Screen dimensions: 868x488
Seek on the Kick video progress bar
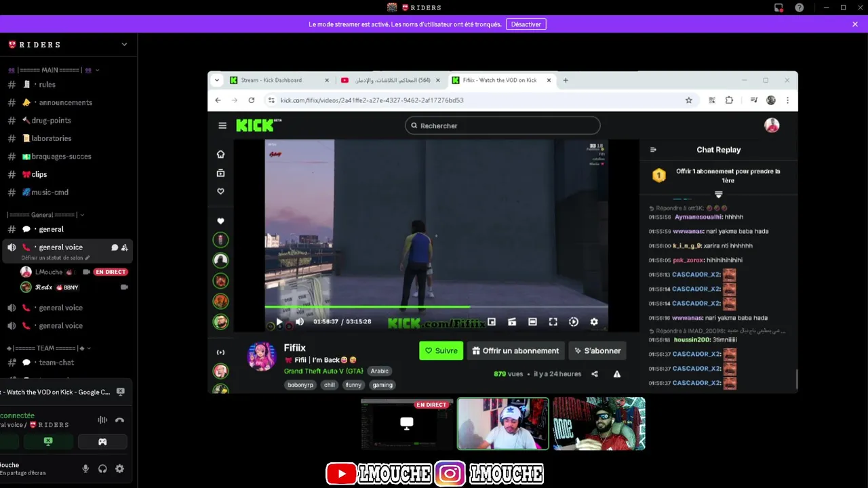click(436, 307)
